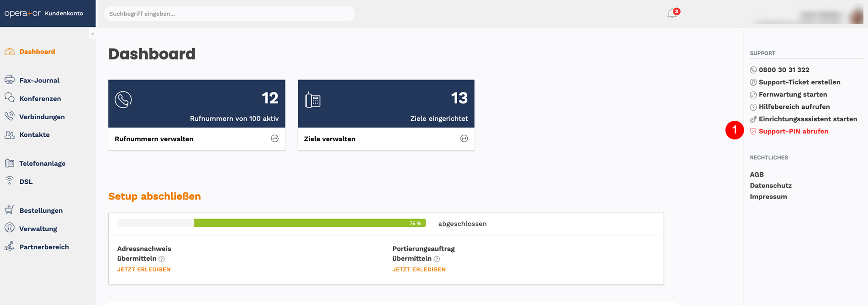Click the 13 Ziele eingerichtet card

[386, 104]
